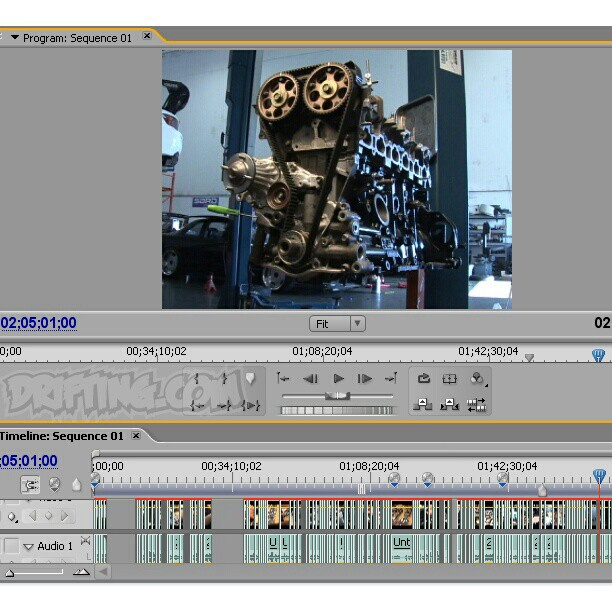Click the Lift button

point(424,405)
